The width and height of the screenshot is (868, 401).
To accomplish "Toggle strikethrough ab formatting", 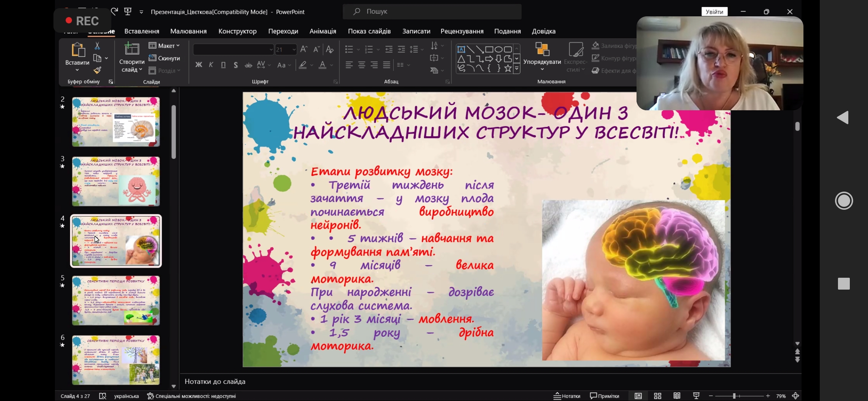I will pyautogui.click(x=249, y=65).
